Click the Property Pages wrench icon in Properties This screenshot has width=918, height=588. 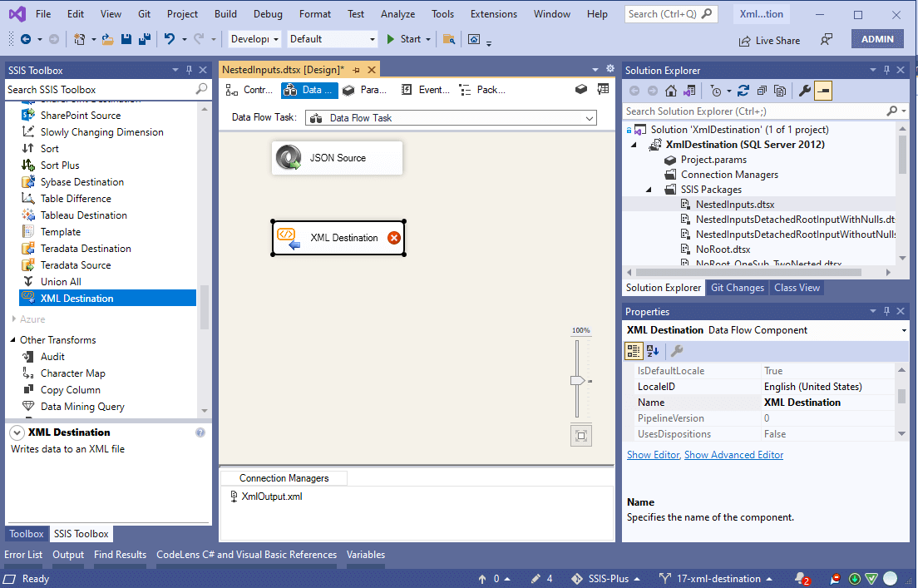pyautogui.click(x=677, y=351)
